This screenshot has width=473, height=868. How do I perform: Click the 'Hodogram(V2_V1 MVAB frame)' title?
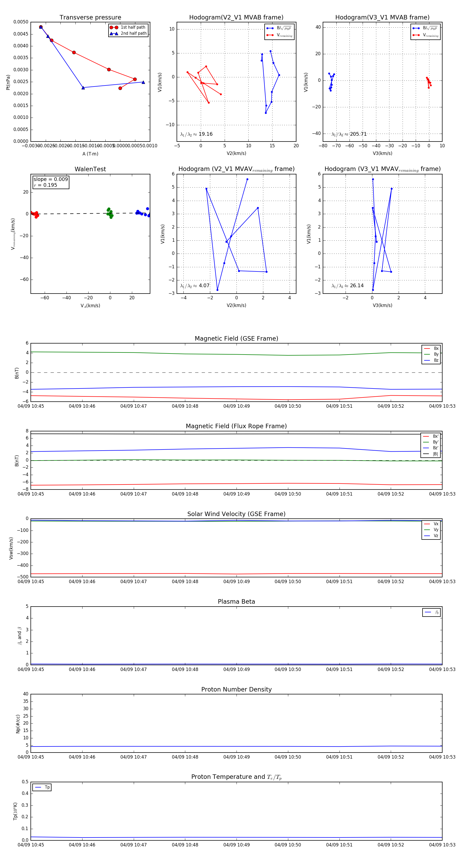point(236,17)
